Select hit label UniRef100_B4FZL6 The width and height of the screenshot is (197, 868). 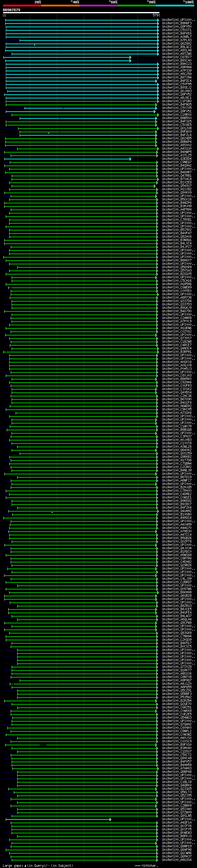[x=176, y=135]
